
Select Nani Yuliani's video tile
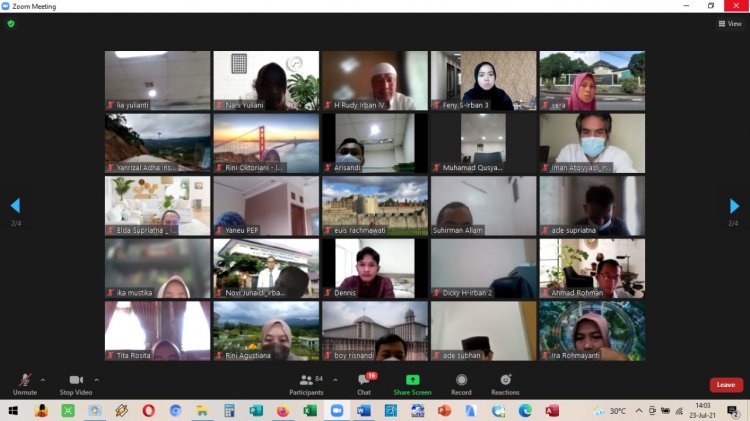coord(266,80)
